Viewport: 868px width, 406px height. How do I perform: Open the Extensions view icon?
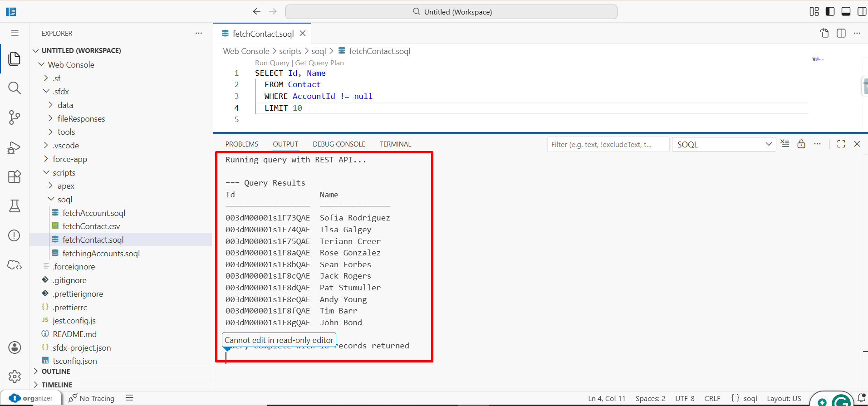tap(15, 176)
